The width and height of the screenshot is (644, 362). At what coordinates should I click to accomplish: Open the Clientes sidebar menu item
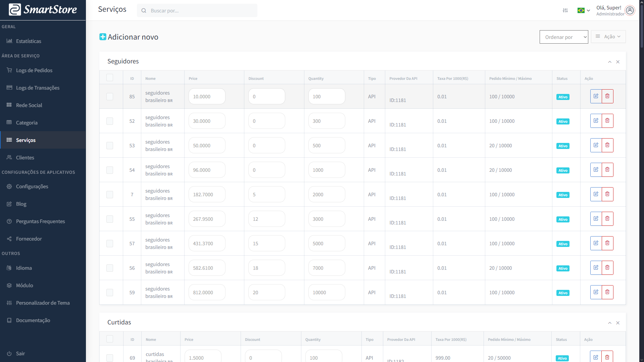point(25,158)
